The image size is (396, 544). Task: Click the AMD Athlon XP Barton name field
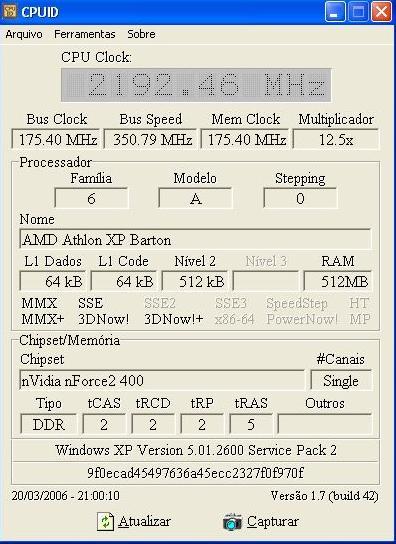[x=195, y=239]
